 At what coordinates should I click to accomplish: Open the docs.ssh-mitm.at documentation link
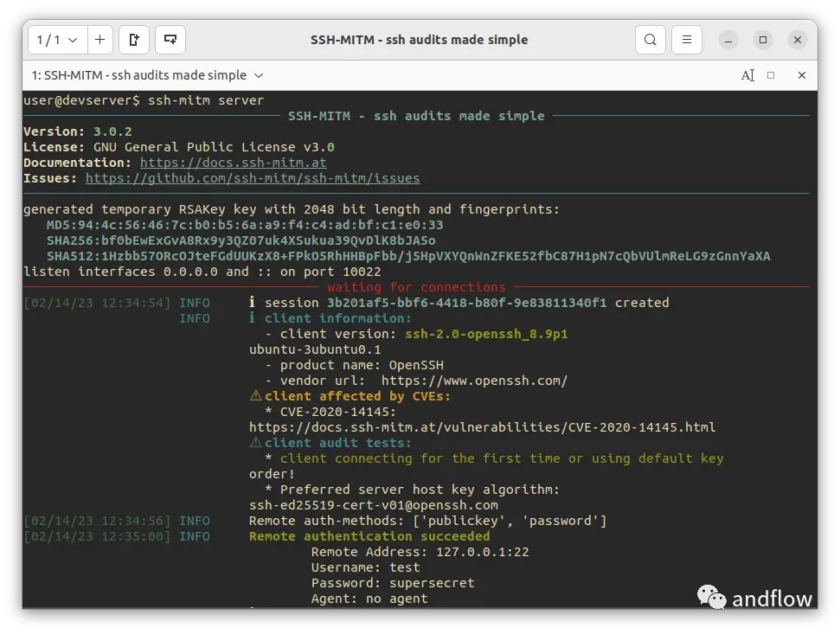tap(233, 163)
